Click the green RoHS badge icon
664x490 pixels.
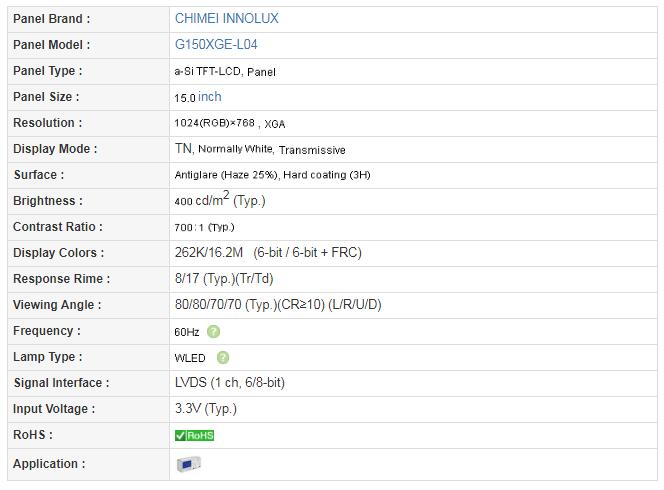point(194,435)
